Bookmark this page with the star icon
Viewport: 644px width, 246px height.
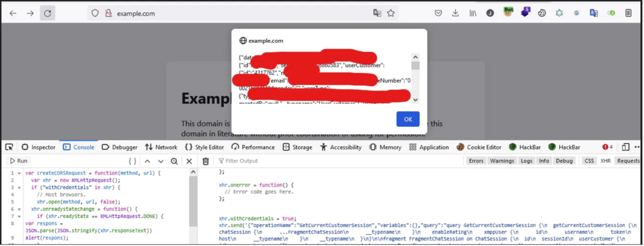[391, 13]
